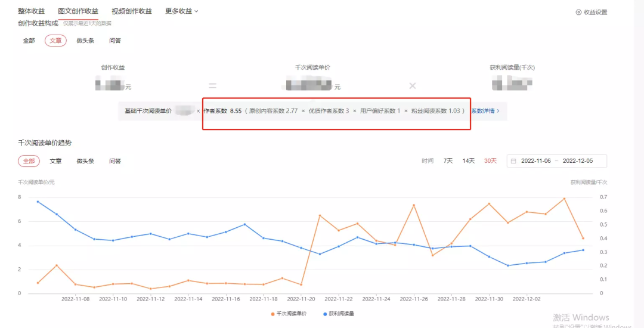Click x-axis label 2022-12-02
Viewport: 644px width, 328px height.
(x=527, y=299)
